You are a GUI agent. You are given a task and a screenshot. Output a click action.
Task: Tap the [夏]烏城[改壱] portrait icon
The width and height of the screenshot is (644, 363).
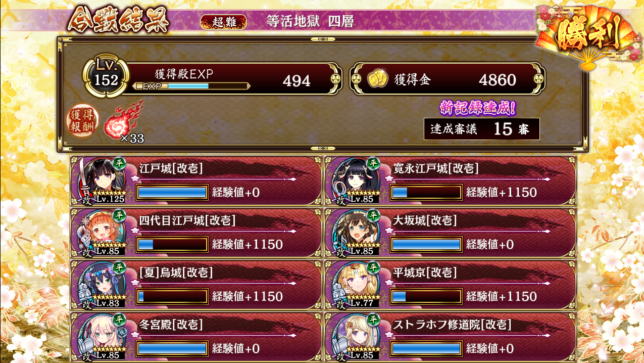103,285
